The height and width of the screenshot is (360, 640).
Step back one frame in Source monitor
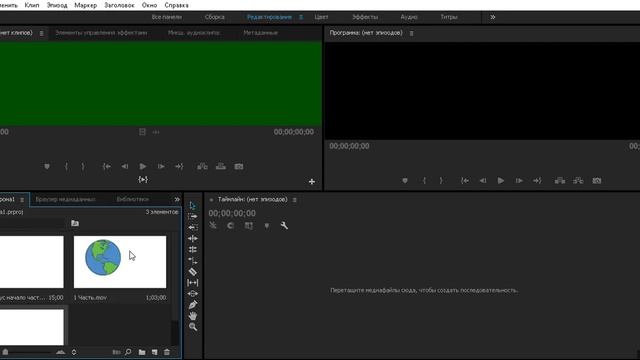(124, 167)
